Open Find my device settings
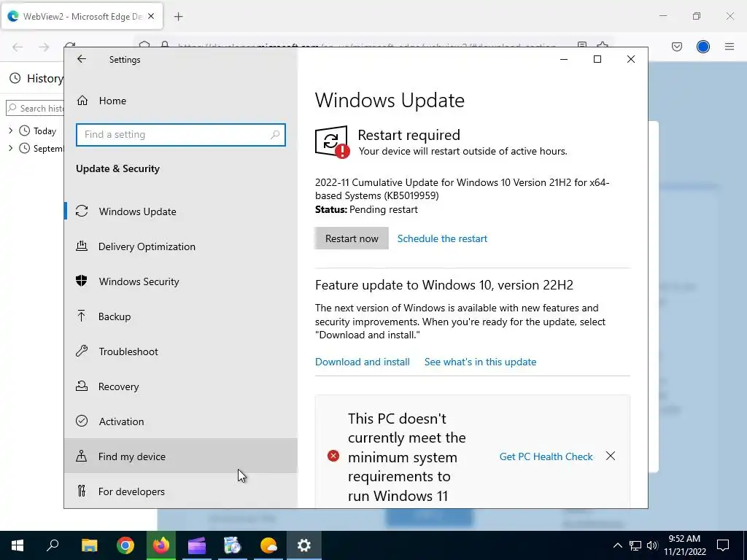The width and height of the screenshot is (747, 560). [181, 456]
